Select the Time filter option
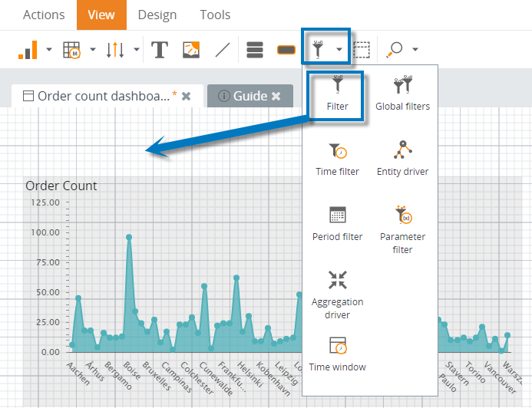Viewport: 532px width, 408px height. (337, 160)
